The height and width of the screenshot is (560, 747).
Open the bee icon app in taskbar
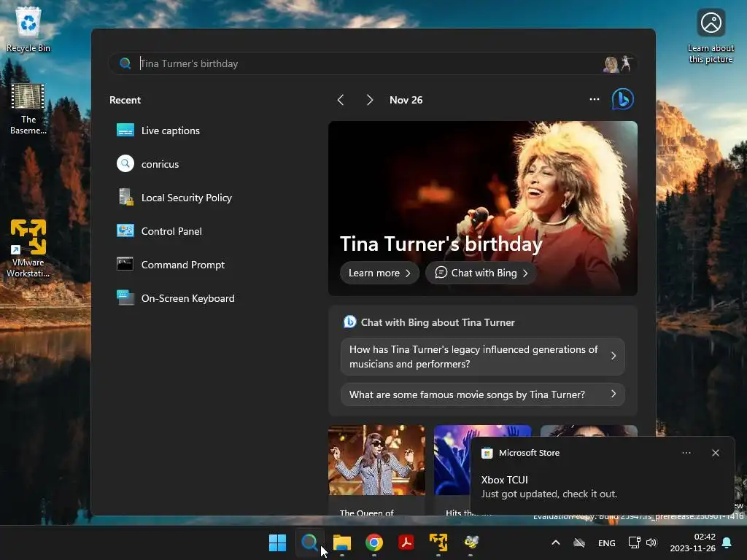click(471, 542)
